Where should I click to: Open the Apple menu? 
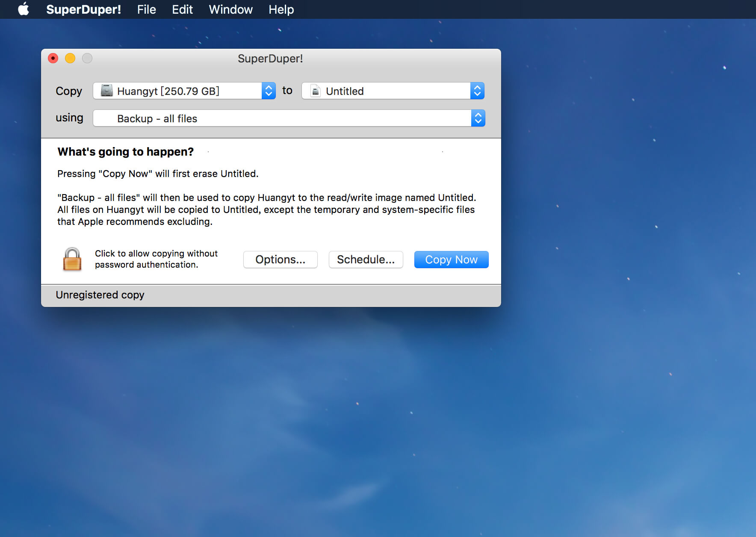coord(24,9)
